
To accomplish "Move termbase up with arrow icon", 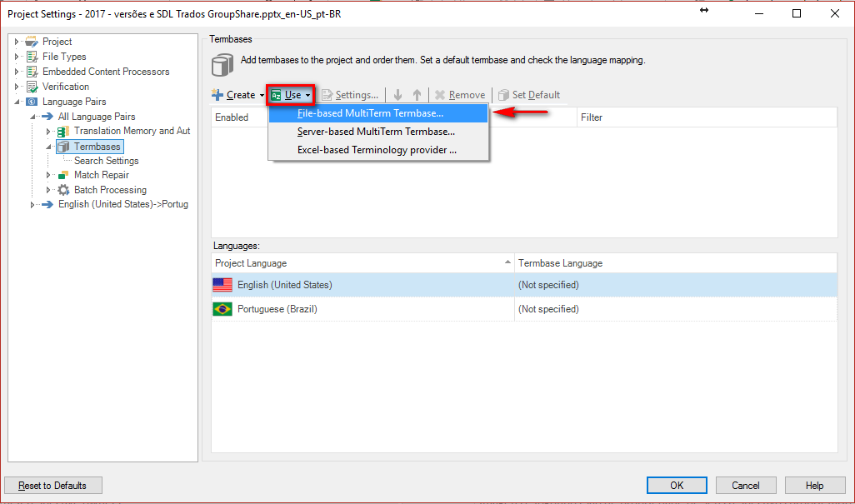I will (417, 95).
